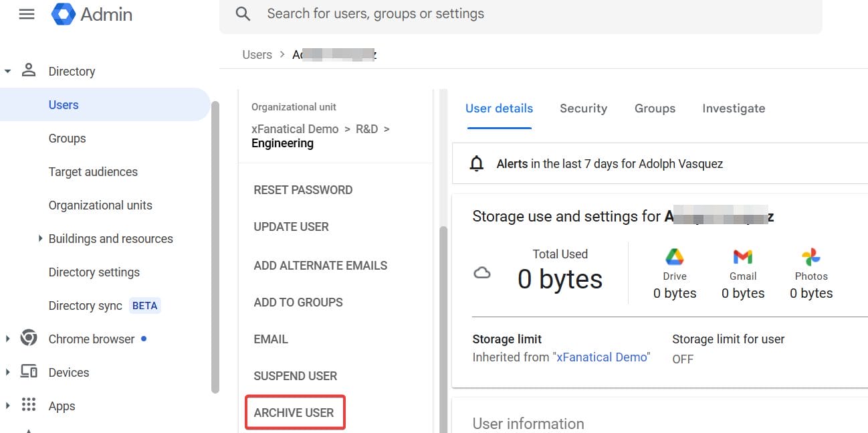This screenshot has width=868, height=433.
Task: Click RESET PASSWORD action
Action: [303, 190]
